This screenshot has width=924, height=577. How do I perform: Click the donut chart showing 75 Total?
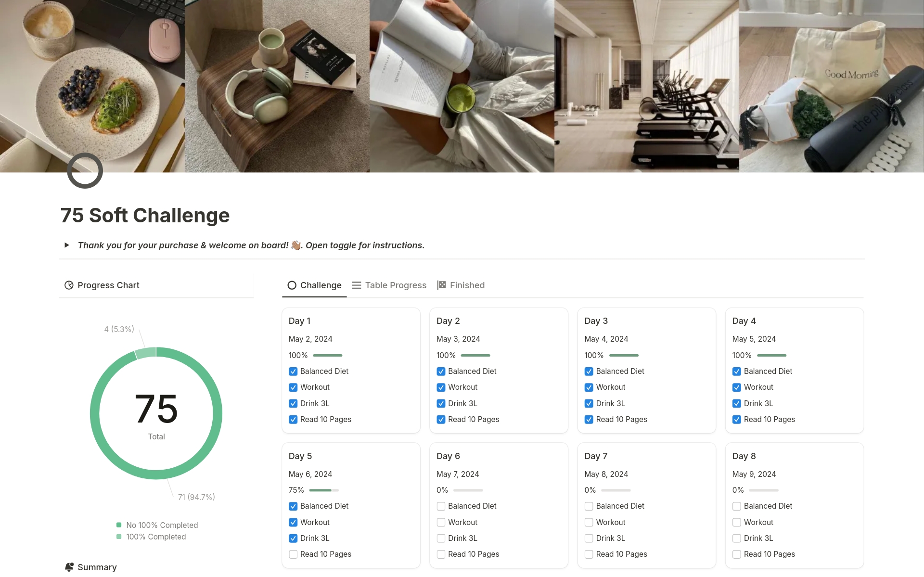coord(156,411)
